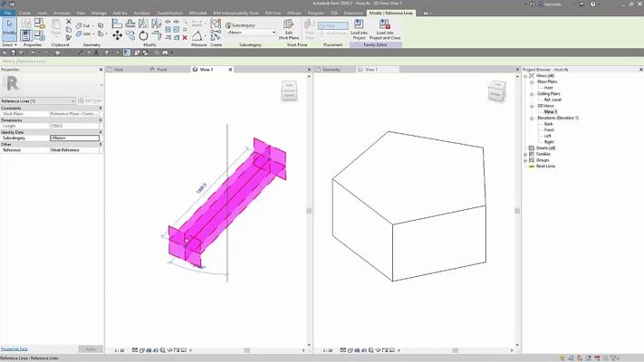Image resolution: width=644 pixels, height=362 pixels.
Task: Collapse the Elevations tree node
Action: (x=532, y=118)
